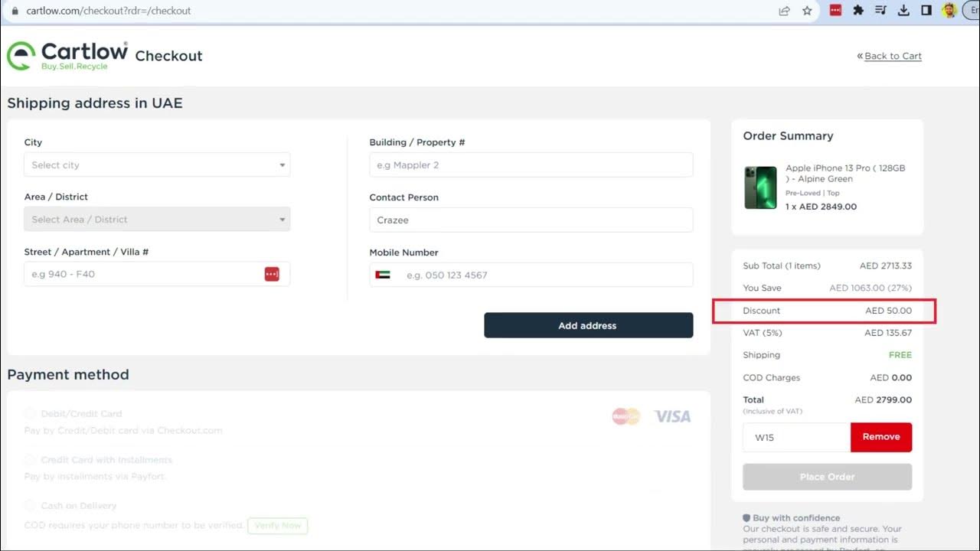
Task: Click the Add address button
Action: 588,325
